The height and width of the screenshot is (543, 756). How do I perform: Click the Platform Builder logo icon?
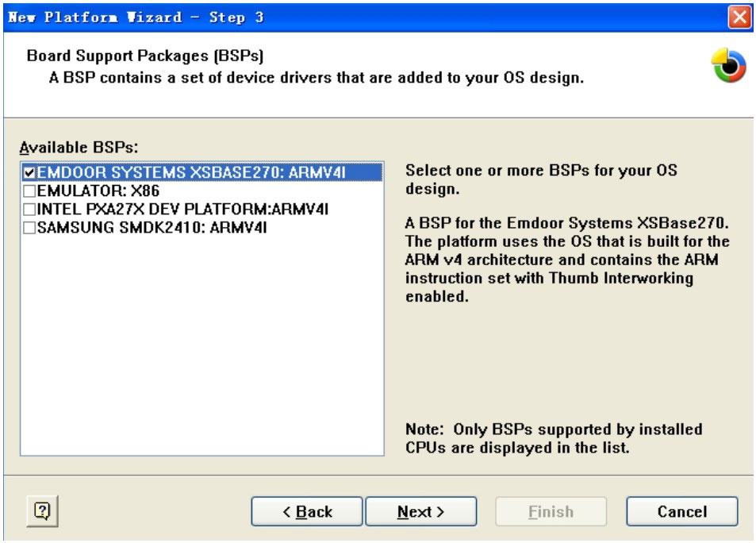pyautogui.click(x=728, y=65)
